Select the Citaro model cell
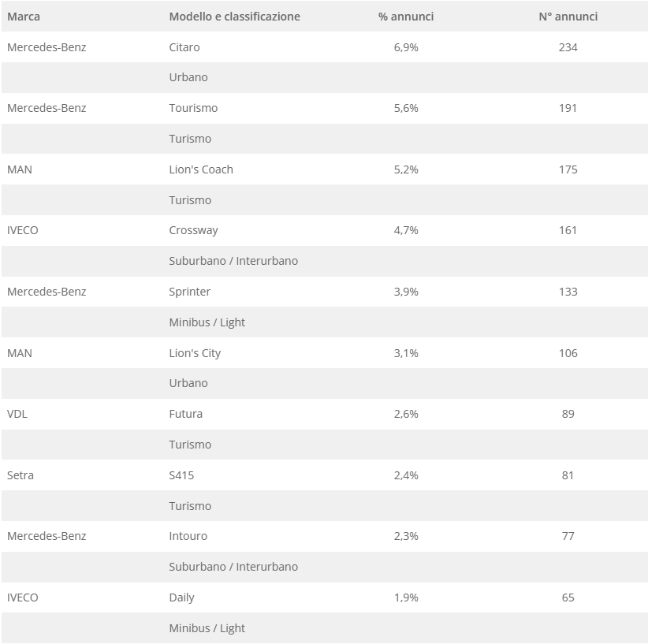 pyautogui.click(x=184, y=47)
